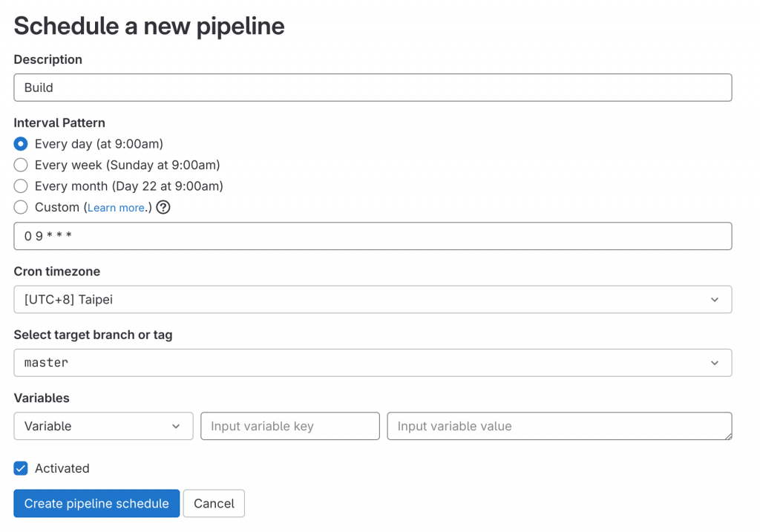Pick 'Every month (Day 22 at 9:00am)' option

pos(21,186)
